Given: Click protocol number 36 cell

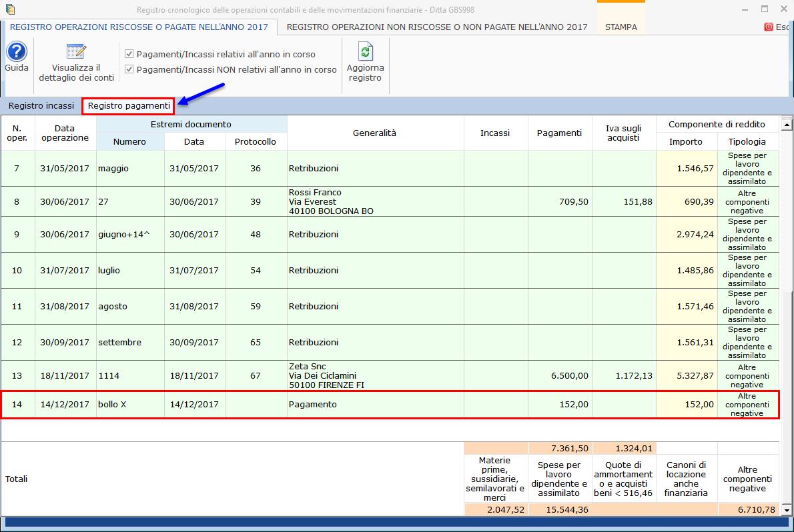Looking at the screenshot, I should coord(255,169).
